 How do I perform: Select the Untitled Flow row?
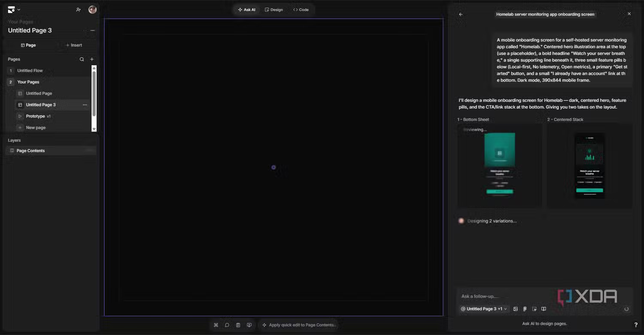[x=49, y=70]
